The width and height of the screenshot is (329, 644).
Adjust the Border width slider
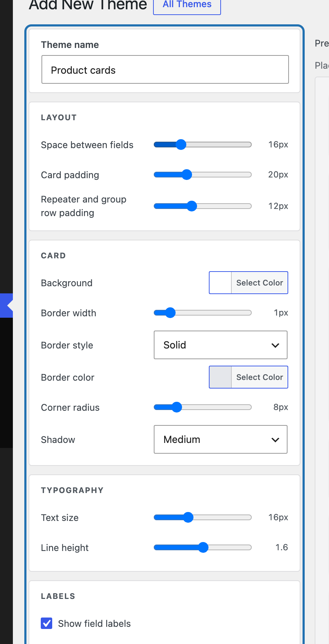coord(203,313)
